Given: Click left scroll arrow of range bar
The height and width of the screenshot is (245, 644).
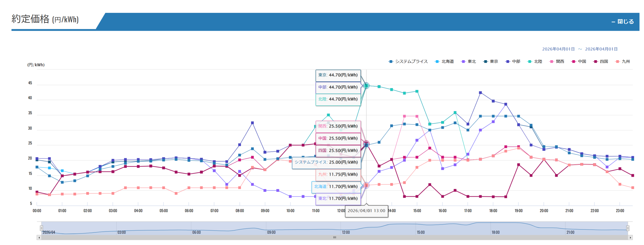Looking at the screenshot, I should click(x=39, y=237).
